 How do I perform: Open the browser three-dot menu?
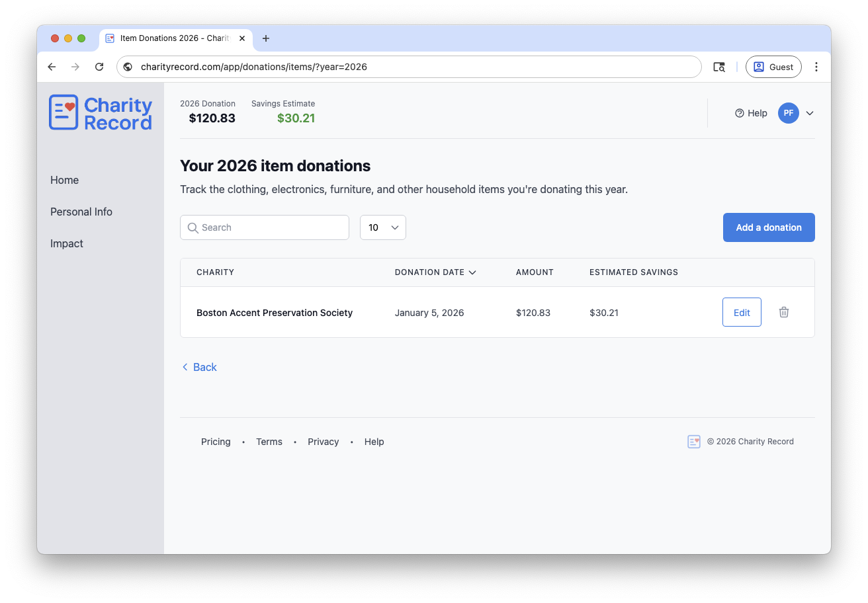816,67
